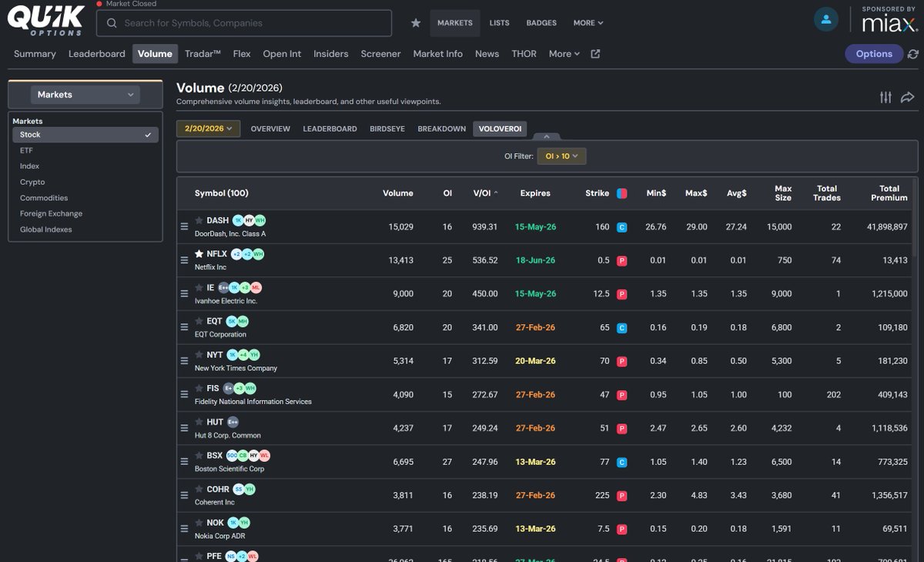Viewport: 924px width, 562px height.
Task: Click the refresh icon next to Options
Action: (913, 54)
